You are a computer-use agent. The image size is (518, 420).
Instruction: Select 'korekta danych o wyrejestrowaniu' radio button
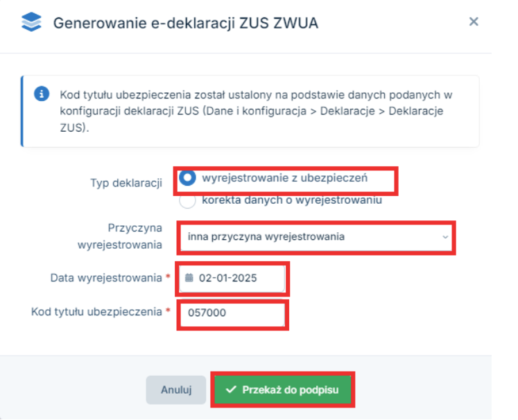pos(187,200)
